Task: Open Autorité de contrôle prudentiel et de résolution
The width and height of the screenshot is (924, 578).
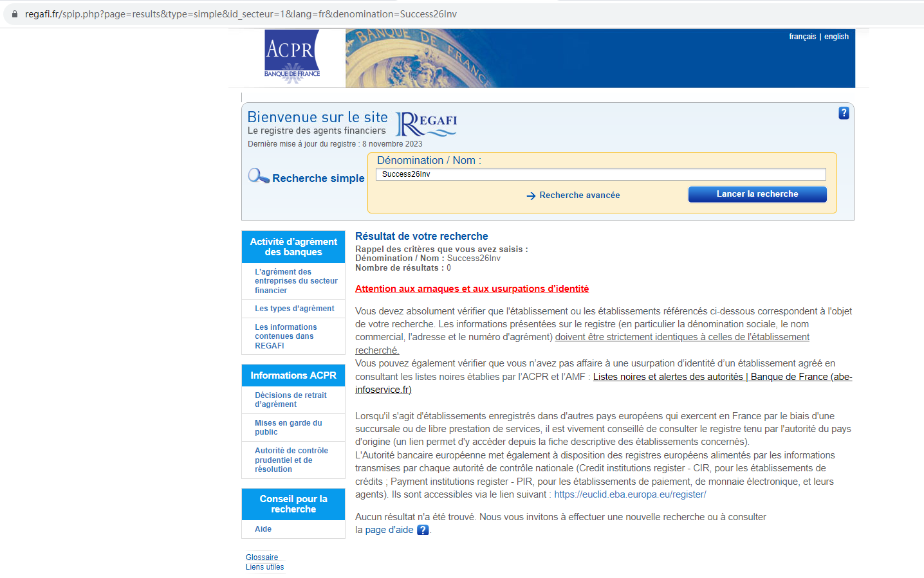Action: pyautogui.click(x=291, y=460)
